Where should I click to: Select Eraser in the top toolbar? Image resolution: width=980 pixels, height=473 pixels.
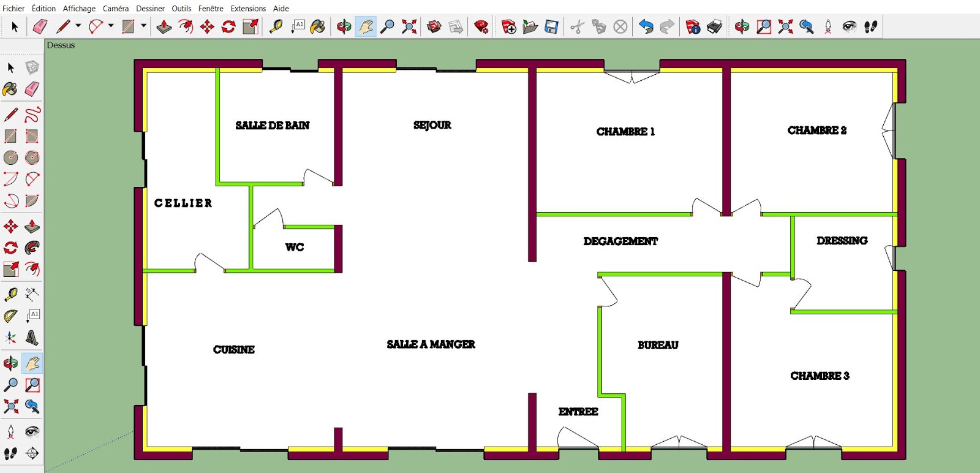point(40,26)
